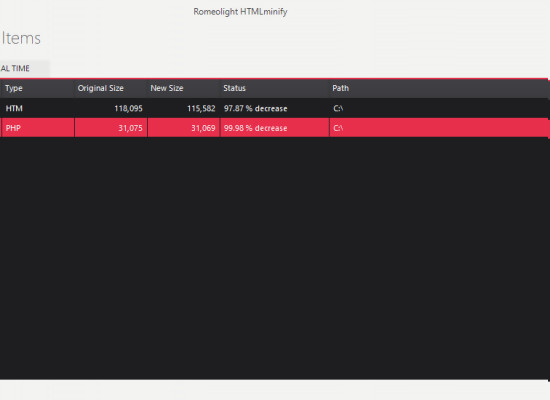Click the Items heading

click(21, 38)
